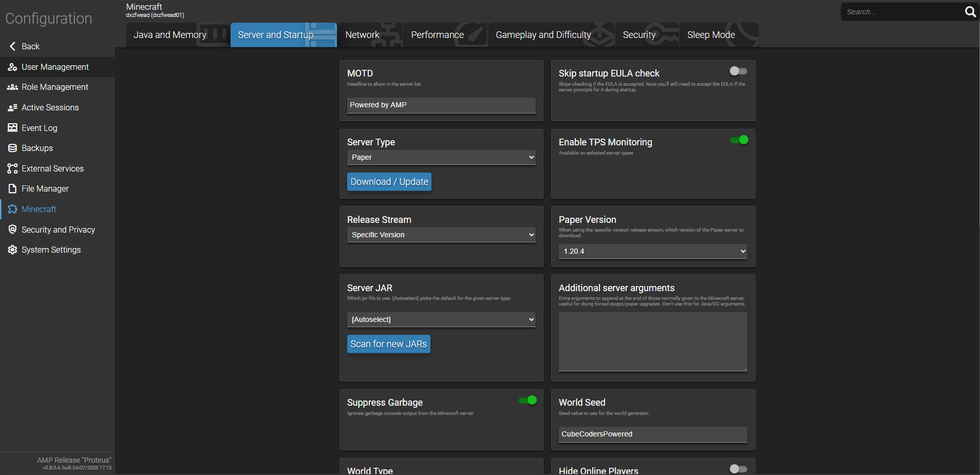Open the Release Stream dropdown
The width and height of the screenshot is (980, 475).
441,235
